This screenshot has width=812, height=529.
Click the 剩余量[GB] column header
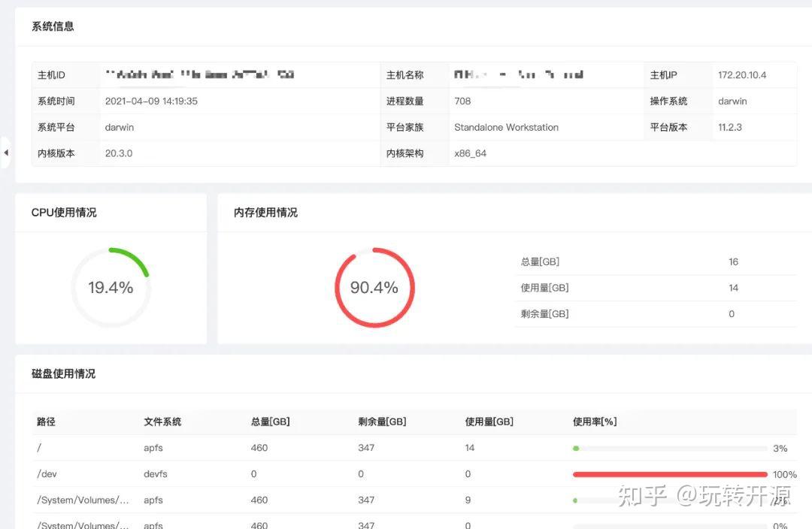pos(383,422)
